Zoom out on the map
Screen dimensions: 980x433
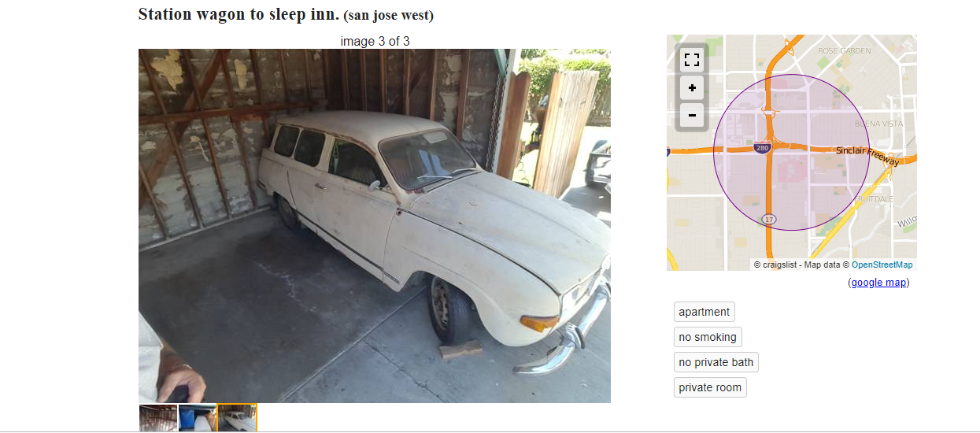[692, 115]
